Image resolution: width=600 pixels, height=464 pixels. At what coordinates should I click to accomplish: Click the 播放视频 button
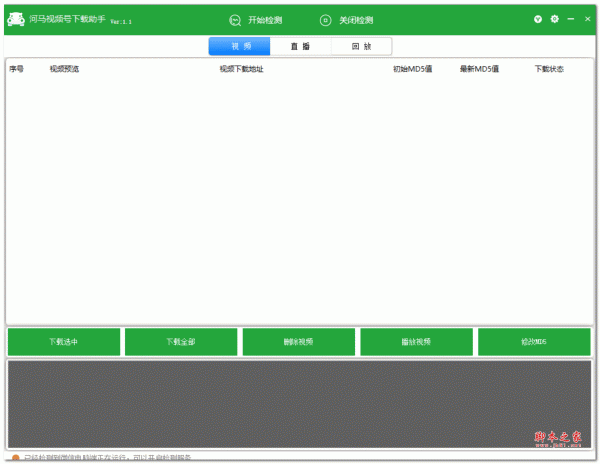pos(416,342)
